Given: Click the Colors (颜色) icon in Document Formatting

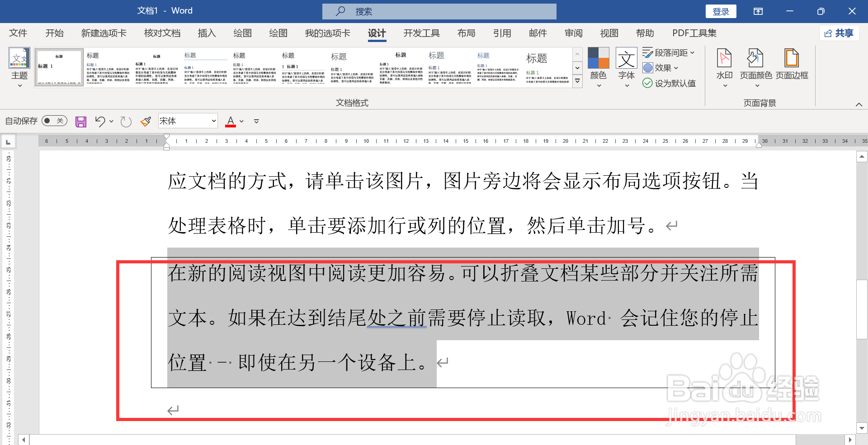Looking at the screenshot, I should pyautogui.click(x=598, y=63).
